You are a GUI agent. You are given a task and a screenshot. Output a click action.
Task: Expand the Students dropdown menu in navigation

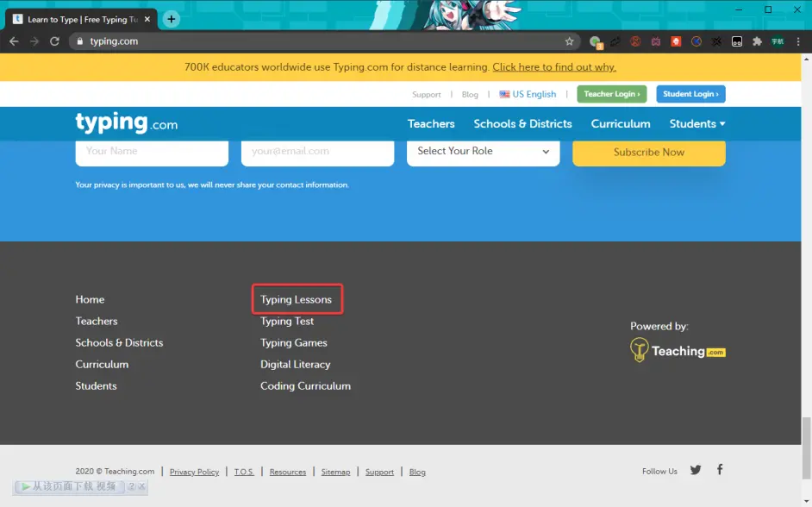(x=697, y=124)
